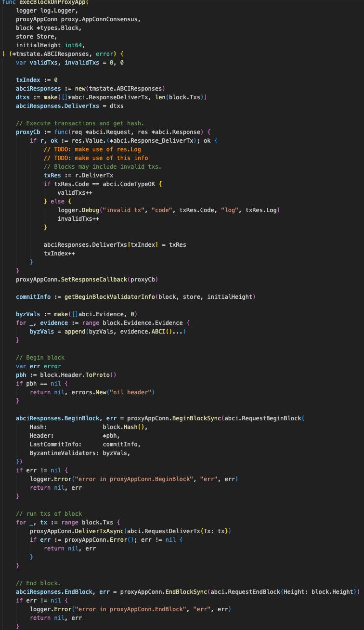Screen dimensions: 364x630
Task: Click the 'logger log.Logger,' parameter line
Action: pyautogui.click(x=47, y=10)
